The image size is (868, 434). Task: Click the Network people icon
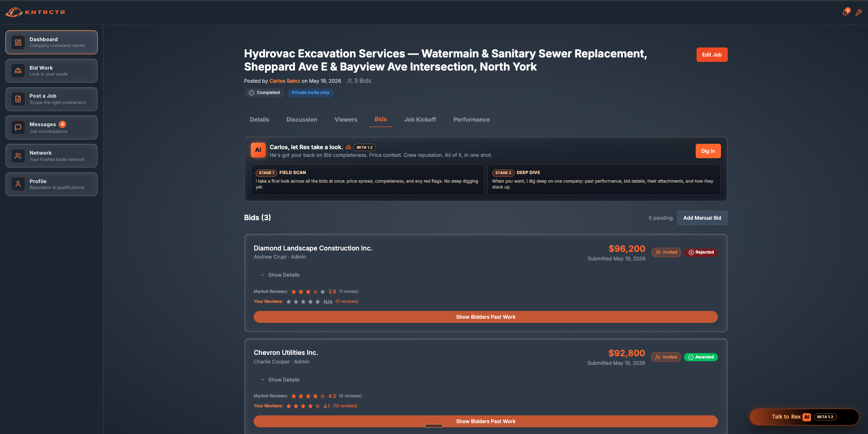point(18,156)
